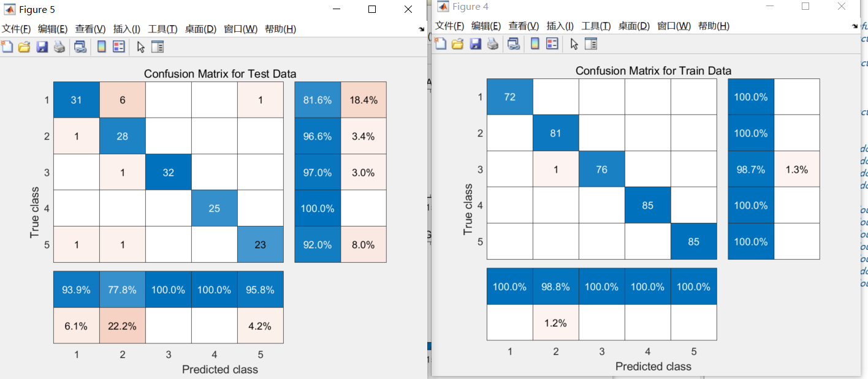The width and height of the screenshot is (868, 379).
Task: Click the Confusion Matrix for Train Data title
Action: [x=653, y=70]
